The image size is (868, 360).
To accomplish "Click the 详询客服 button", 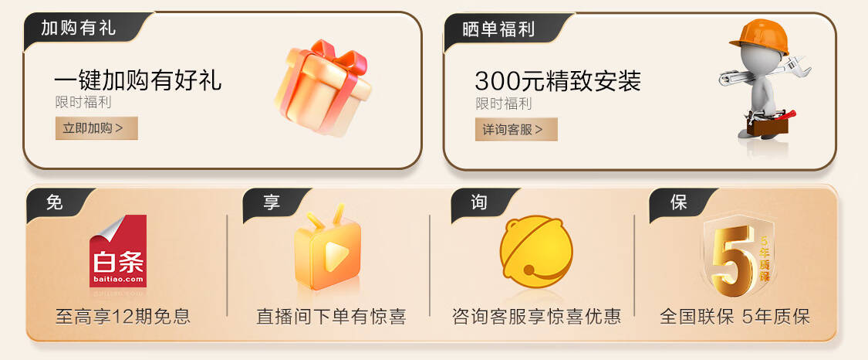I will [x=516, y=130].
